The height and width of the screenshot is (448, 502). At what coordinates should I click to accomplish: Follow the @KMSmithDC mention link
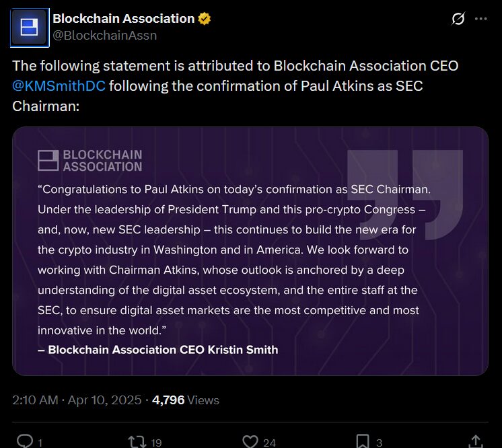pyautogui.click(x=59, y=87)
